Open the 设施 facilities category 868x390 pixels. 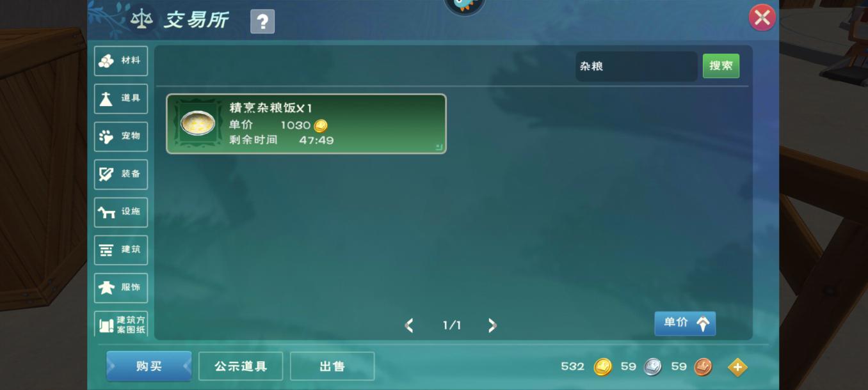(x=121, y=212)
